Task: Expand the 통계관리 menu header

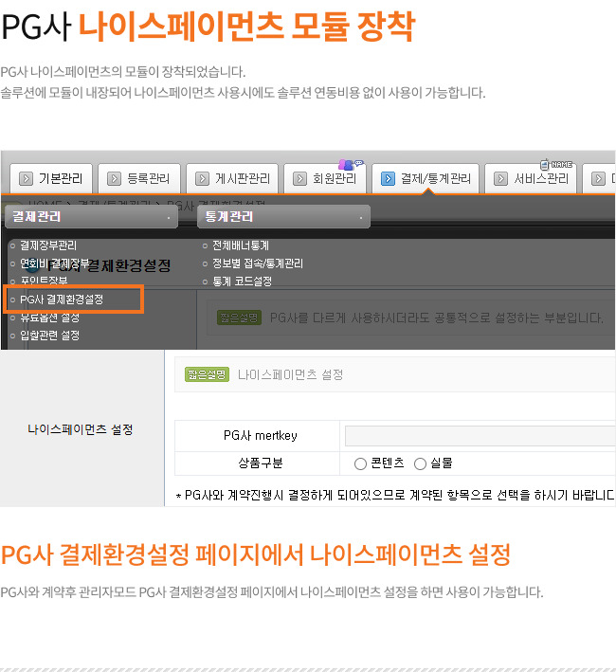Action: point(283,216)
